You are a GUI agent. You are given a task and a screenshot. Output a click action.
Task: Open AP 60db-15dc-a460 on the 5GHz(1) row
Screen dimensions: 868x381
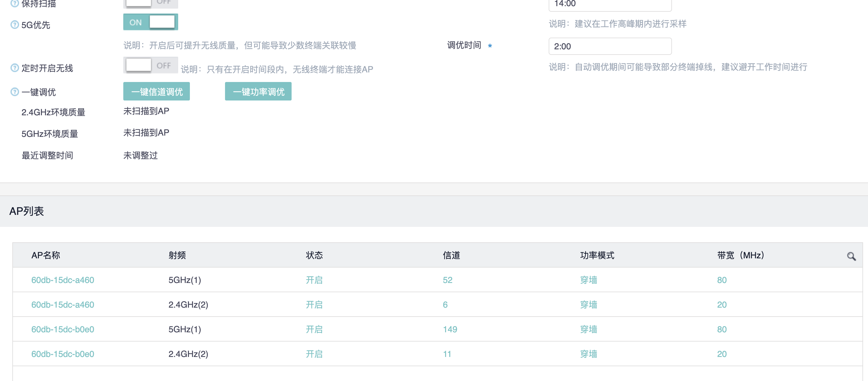[x=63, y=280]
